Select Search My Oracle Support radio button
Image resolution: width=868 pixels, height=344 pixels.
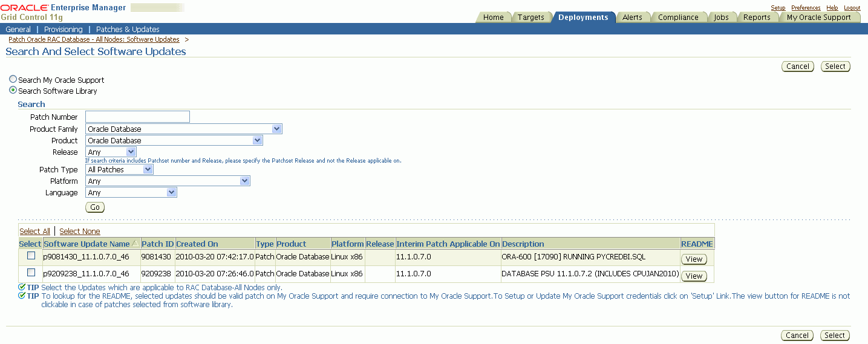(x=13, y=79)
